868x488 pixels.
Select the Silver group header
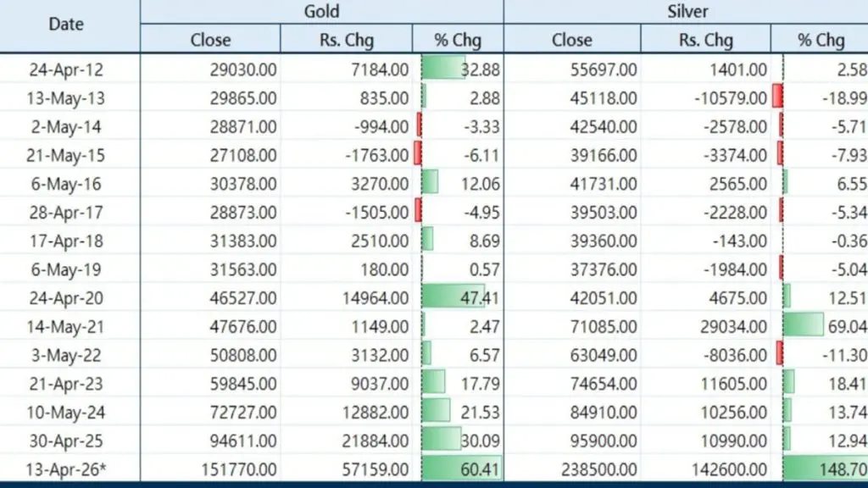point(686,11)
